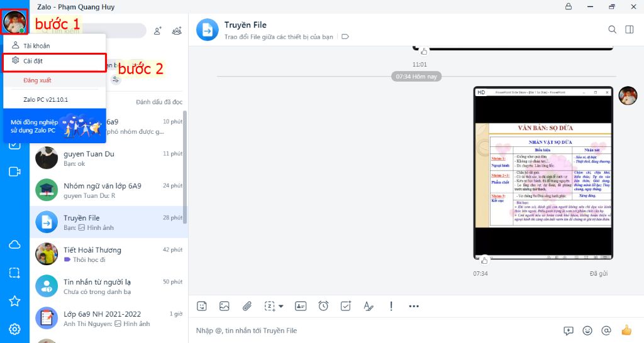Attach a file with paperclip icon
The width and height of the screenshot is (644, 343).
point(247,306)
